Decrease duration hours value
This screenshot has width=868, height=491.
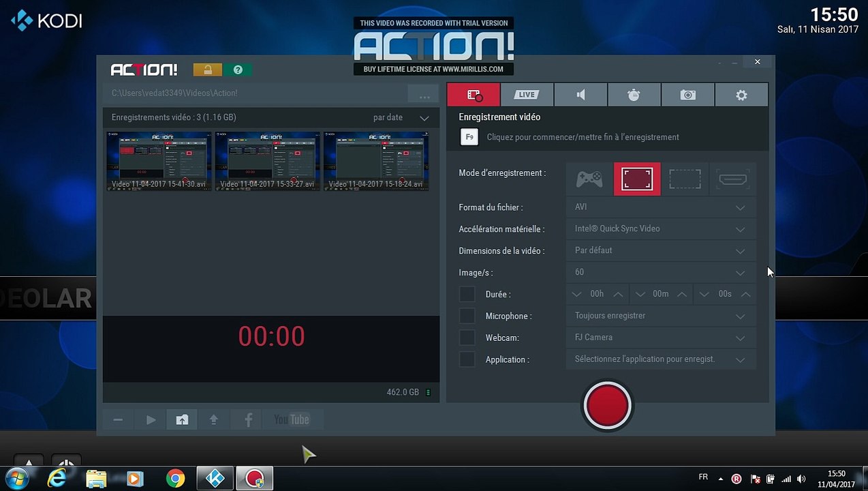[x=577, y=295]
